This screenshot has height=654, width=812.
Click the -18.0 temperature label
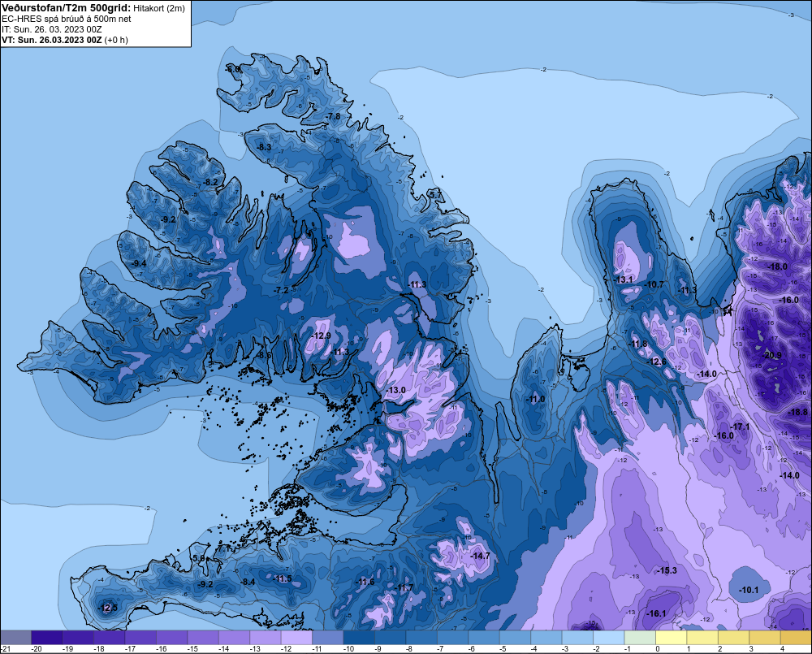point(777,267)
